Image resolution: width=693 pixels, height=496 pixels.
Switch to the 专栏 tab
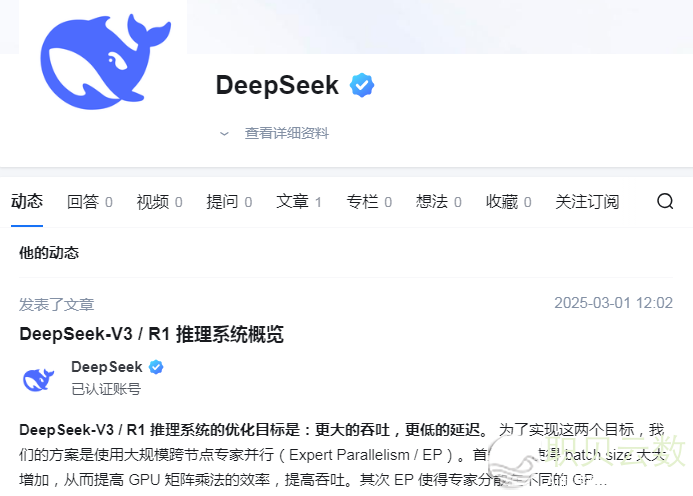point(369,202)
